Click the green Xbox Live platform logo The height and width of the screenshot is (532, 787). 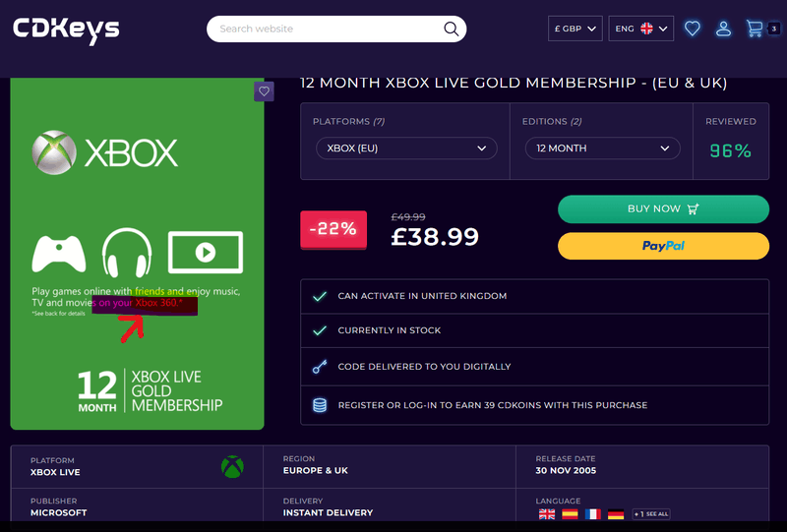pyautogui.click(x=233, y=466)
